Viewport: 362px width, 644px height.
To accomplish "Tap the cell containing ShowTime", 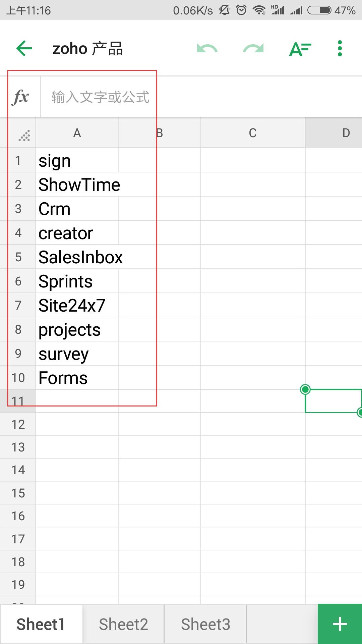I will pos(77,185).
